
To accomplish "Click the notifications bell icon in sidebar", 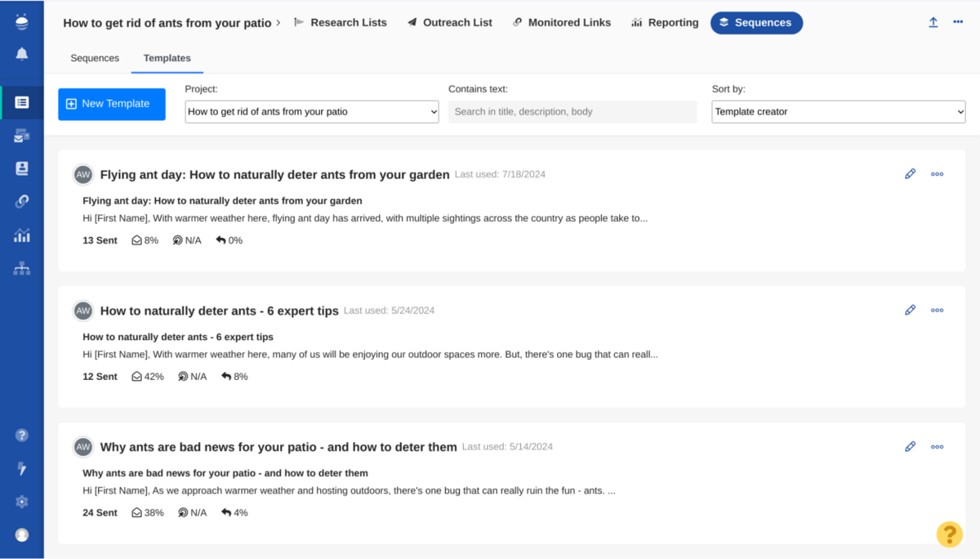I will point(22,54).
